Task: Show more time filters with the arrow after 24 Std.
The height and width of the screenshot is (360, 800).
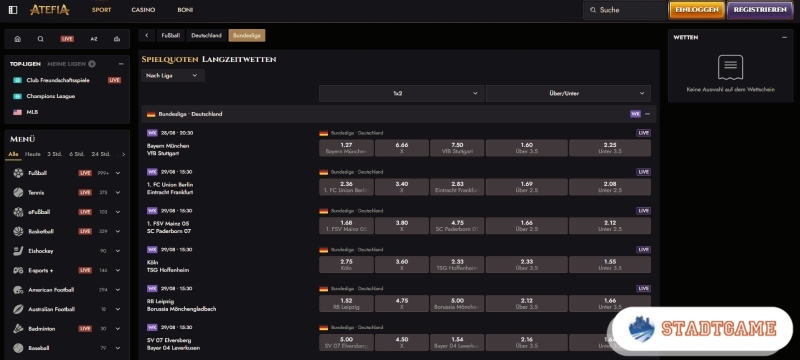Action: [x=123, y=154]
